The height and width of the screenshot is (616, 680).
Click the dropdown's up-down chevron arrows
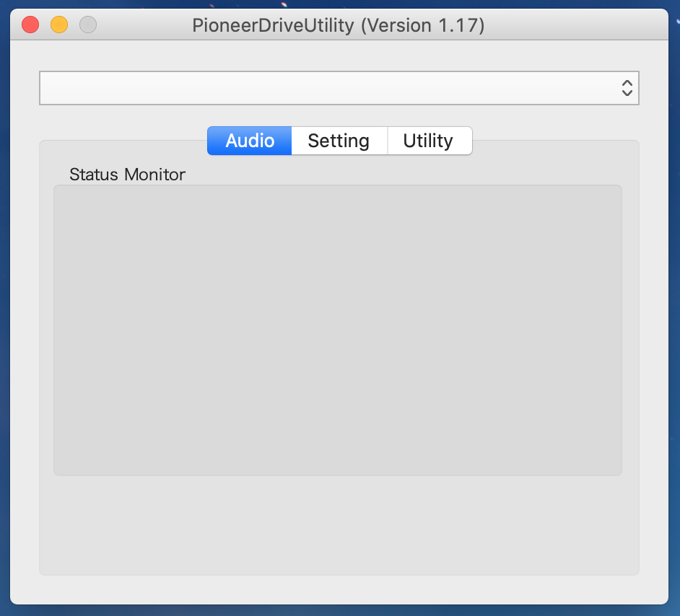tap(627, 88)
